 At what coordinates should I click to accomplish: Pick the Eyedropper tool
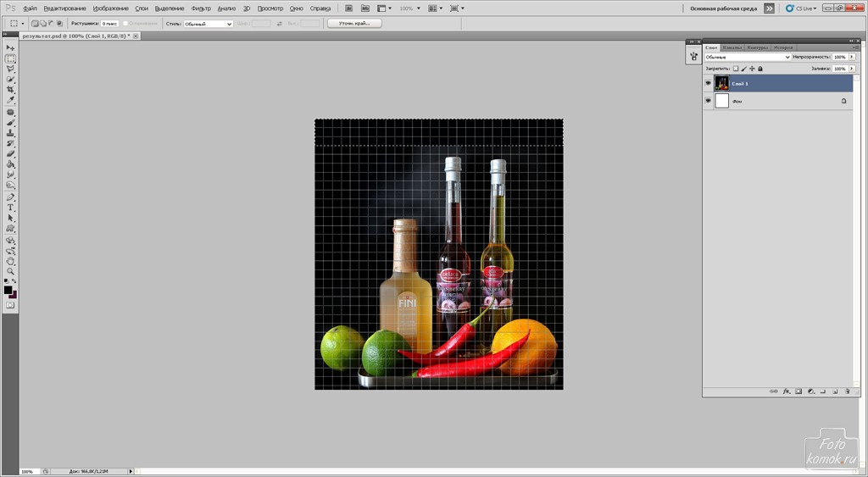(11, 100)
